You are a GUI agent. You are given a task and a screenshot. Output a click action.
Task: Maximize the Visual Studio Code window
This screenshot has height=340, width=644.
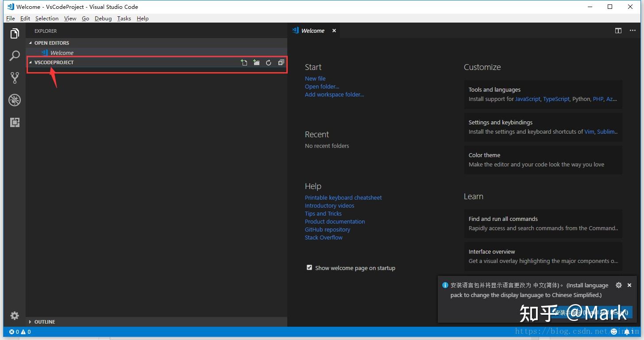[610, 7]
